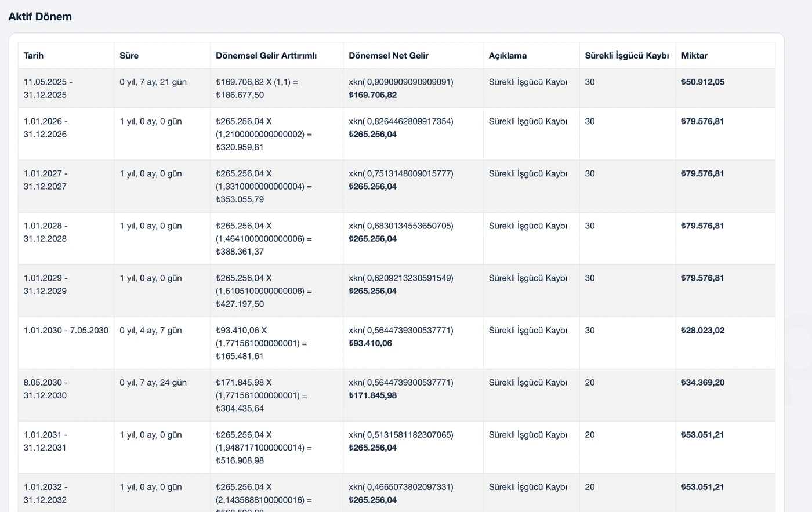
Task: Click the loss percentage "20" in the 8.05.2030 row
Action: (590, 382)
